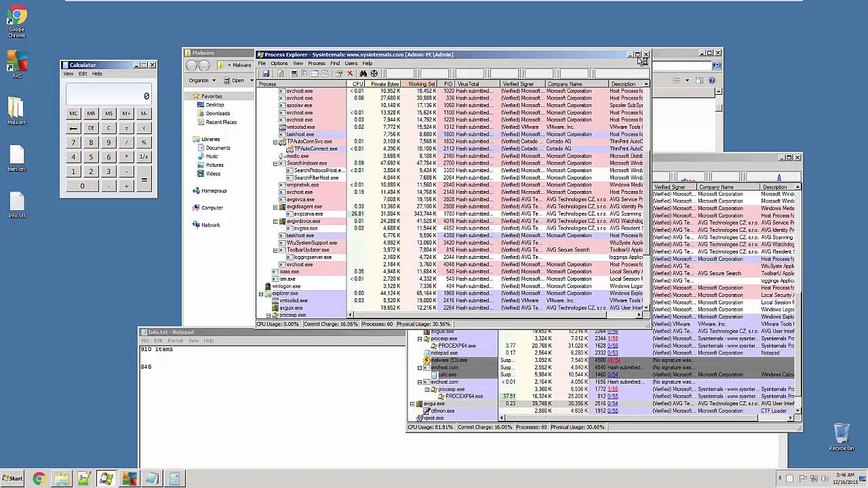This screenshot has width=868, height=488.
Task: Click the Save icon in Process Explorer toolbar
Action: click(x=266, y=73)
